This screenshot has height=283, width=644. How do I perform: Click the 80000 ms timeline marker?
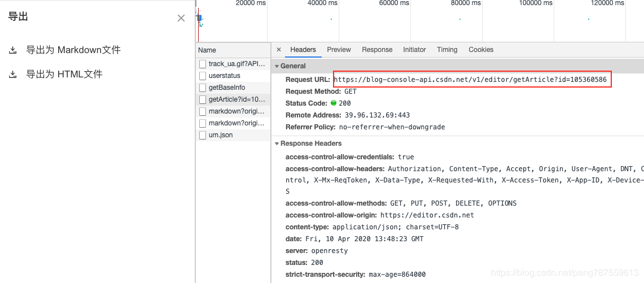pyautogui.click(x=465, y=3)
